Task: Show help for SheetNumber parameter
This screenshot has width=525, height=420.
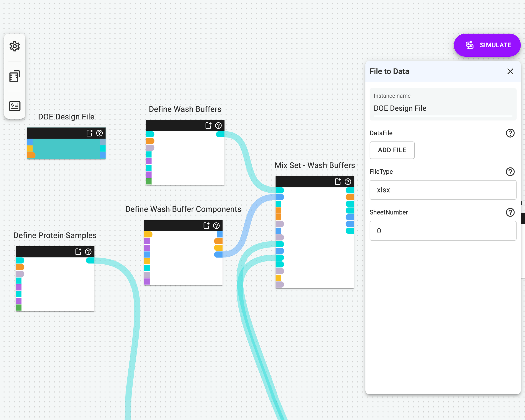Action: pos(510,212)
